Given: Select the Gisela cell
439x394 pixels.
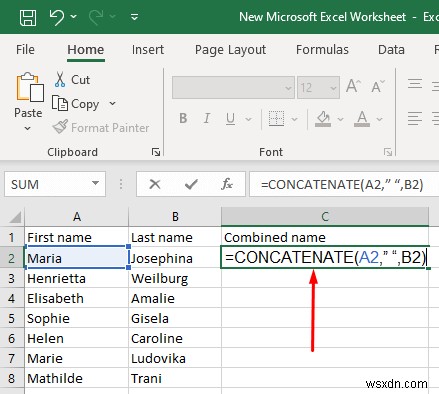Looking at the screenshot, I should 175,319.
